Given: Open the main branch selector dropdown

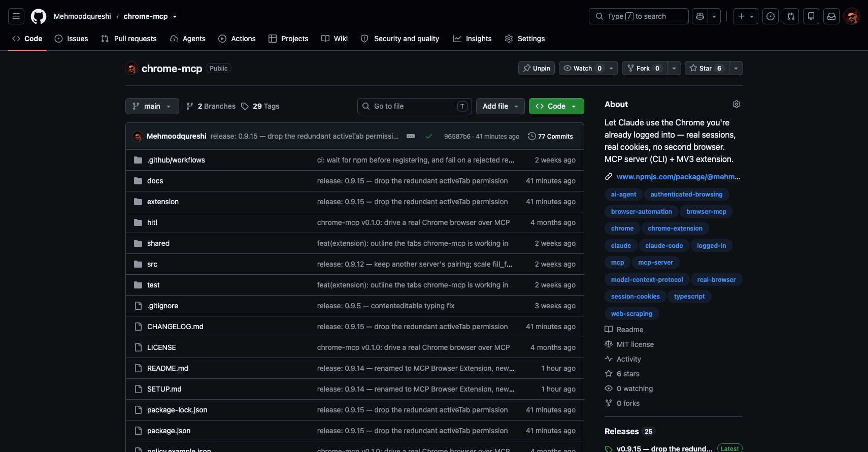Looking at the screenshot, I should click(x=152, y=106).
